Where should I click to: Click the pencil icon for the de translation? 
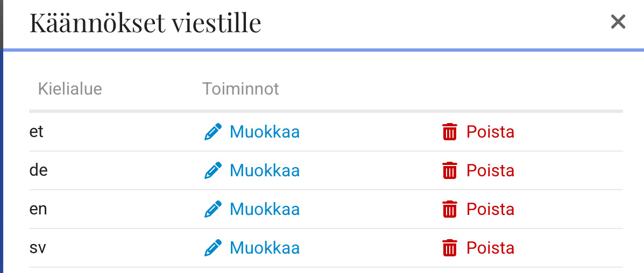(213, 170)
